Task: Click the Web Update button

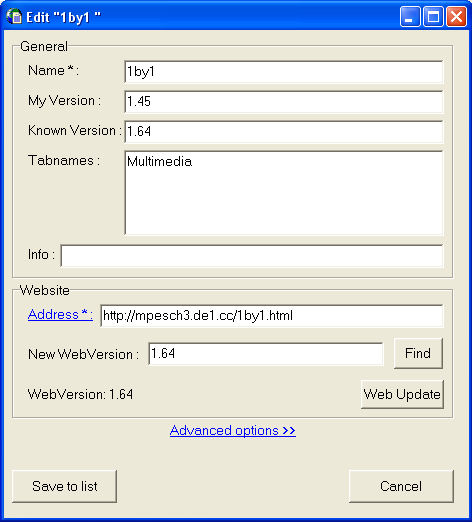Action: 402,394
